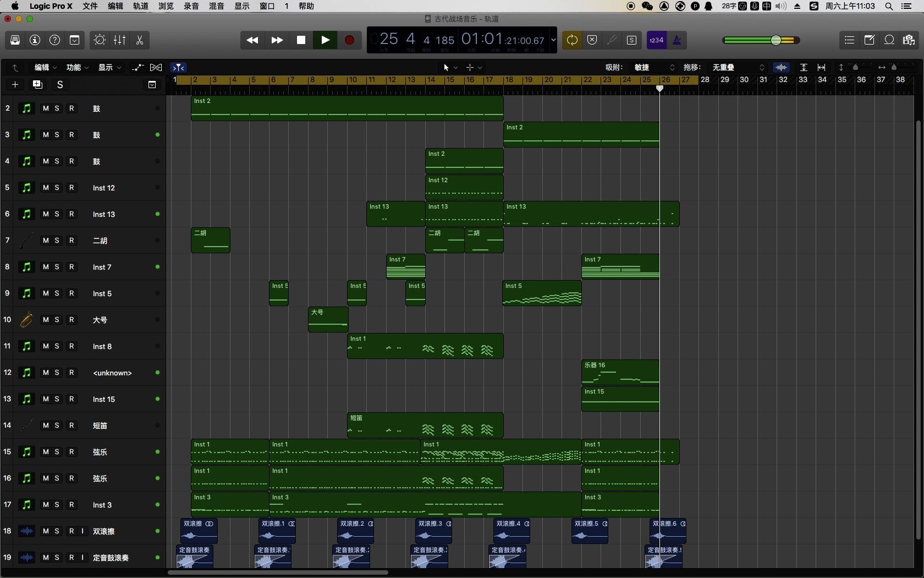The width and height of the screenshot is (924, 578).
Task: Click the 大号 track instrument icon
Action: (x=26, y=320)
